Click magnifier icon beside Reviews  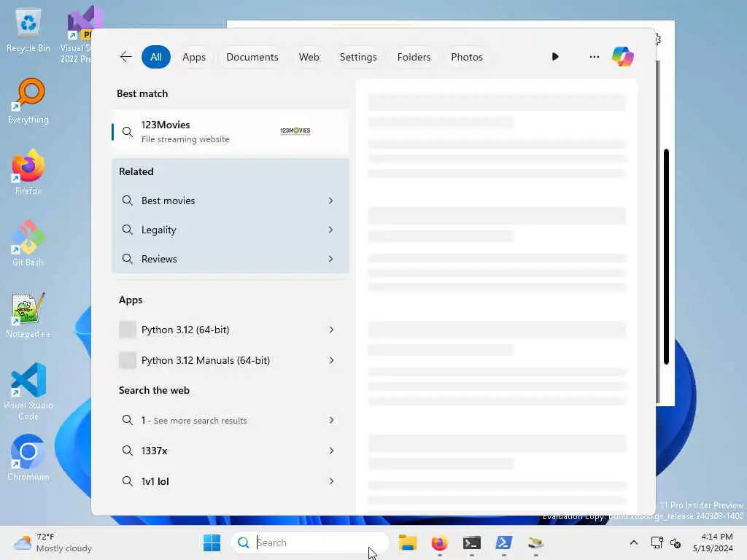pos(127,259)
